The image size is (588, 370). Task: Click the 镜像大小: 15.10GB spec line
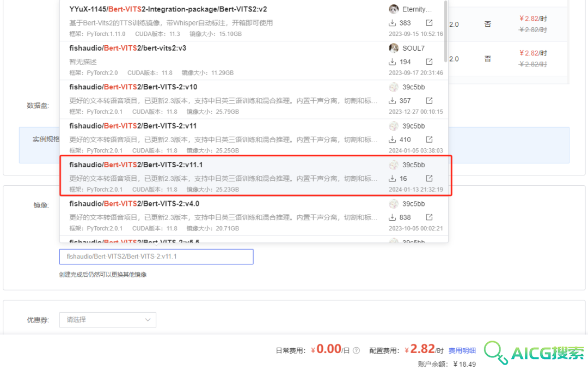point(216,34)
